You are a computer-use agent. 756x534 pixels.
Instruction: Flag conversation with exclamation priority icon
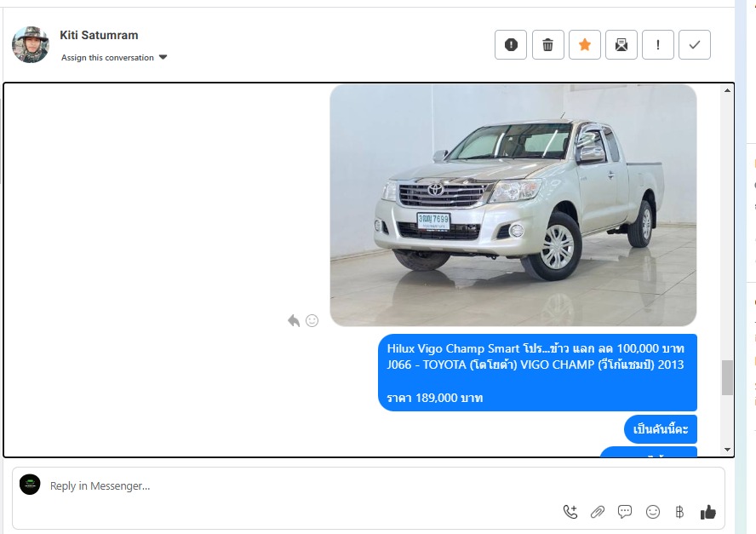[x=657, y=45]
